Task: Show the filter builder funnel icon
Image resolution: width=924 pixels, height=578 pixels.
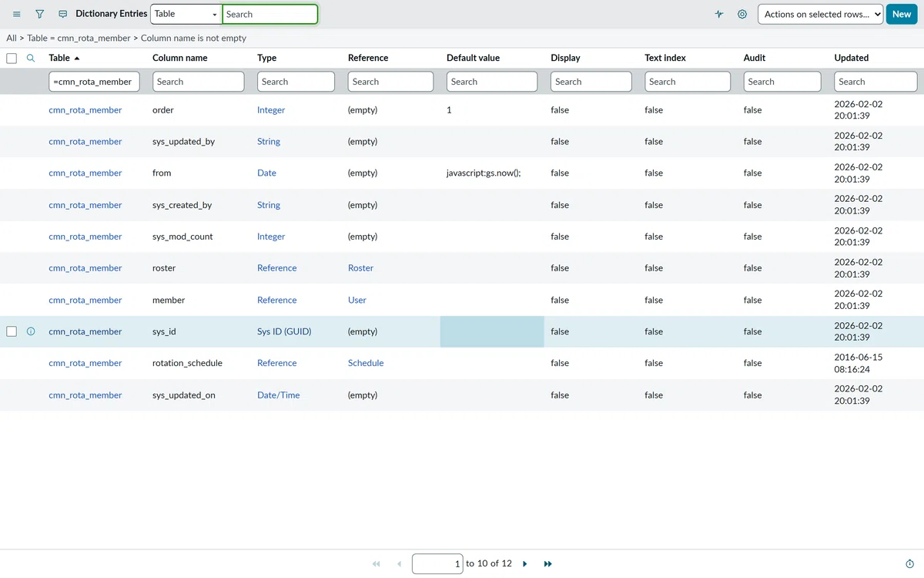Action: tap(40, 14)
